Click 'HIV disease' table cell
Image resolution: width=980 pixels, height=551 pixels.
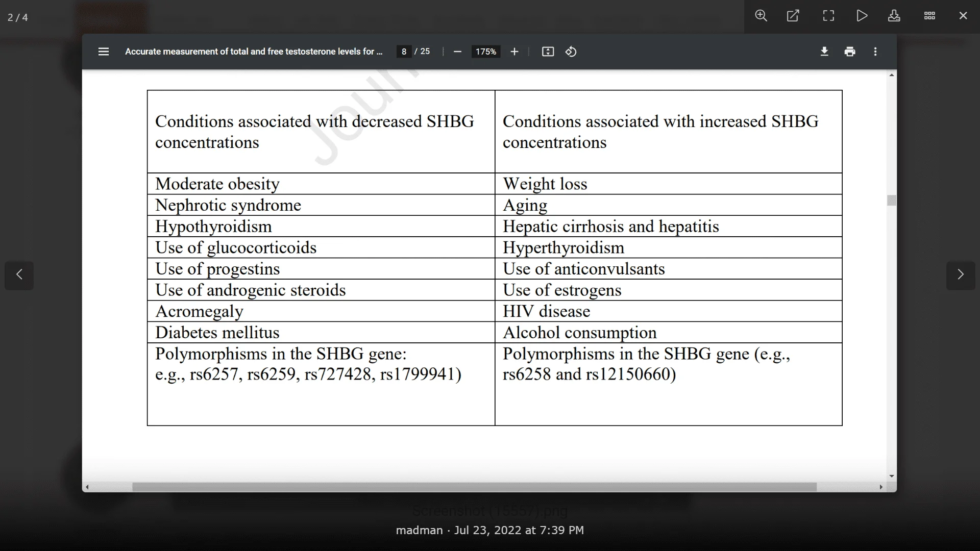[669, 311]
